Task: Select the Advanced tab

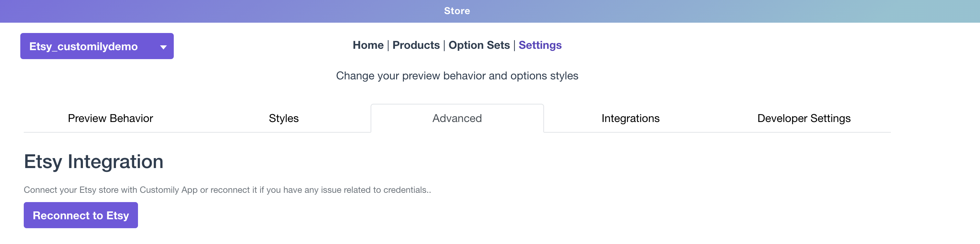Action: pyautogui.click(x=457, y=118)
